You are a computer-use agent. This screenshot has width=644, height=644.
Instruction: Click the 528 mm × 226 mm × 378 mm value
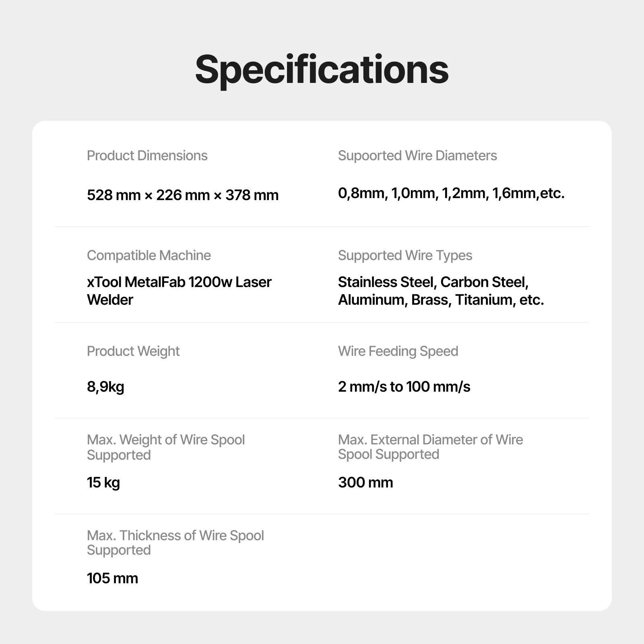183,195
